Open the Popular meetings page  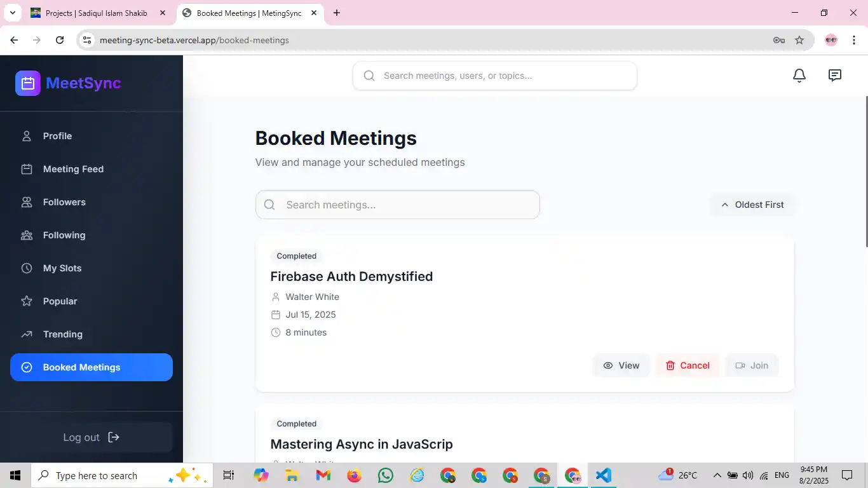point(92,301)
